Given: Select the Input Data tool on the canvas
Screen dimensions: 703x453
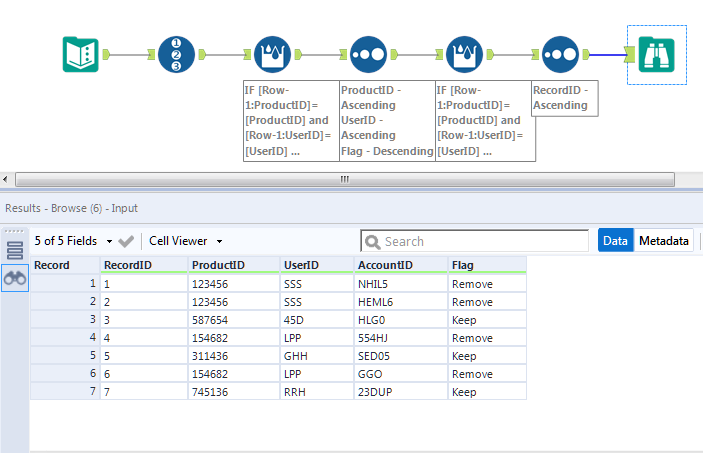Looking at the screenshot, I should (81, 55).
